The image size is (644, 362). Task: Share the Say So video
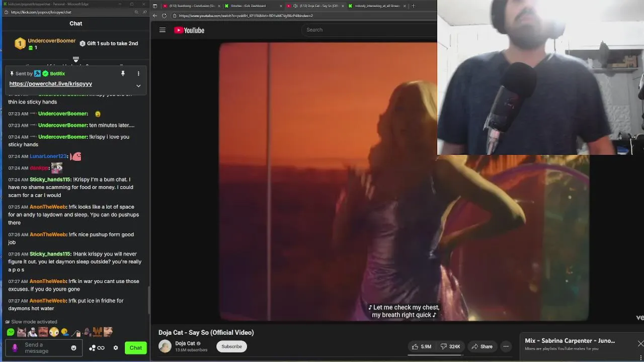pos(482,346)
